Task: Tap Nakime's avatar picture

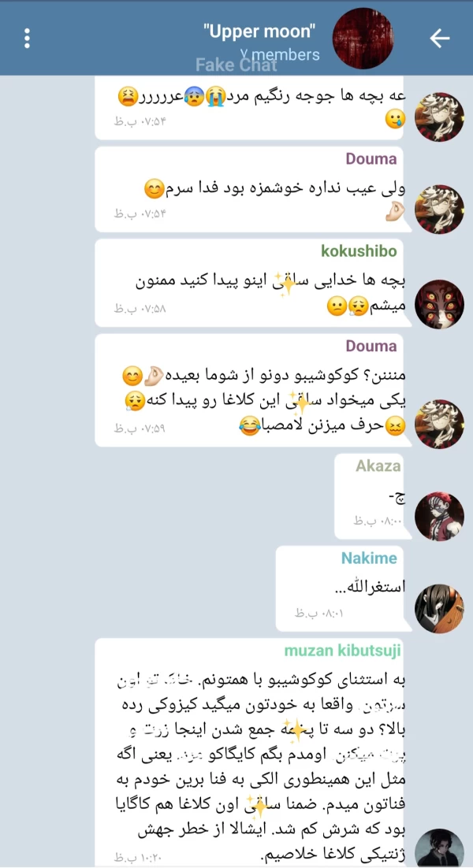Action: tap(439, 608)
